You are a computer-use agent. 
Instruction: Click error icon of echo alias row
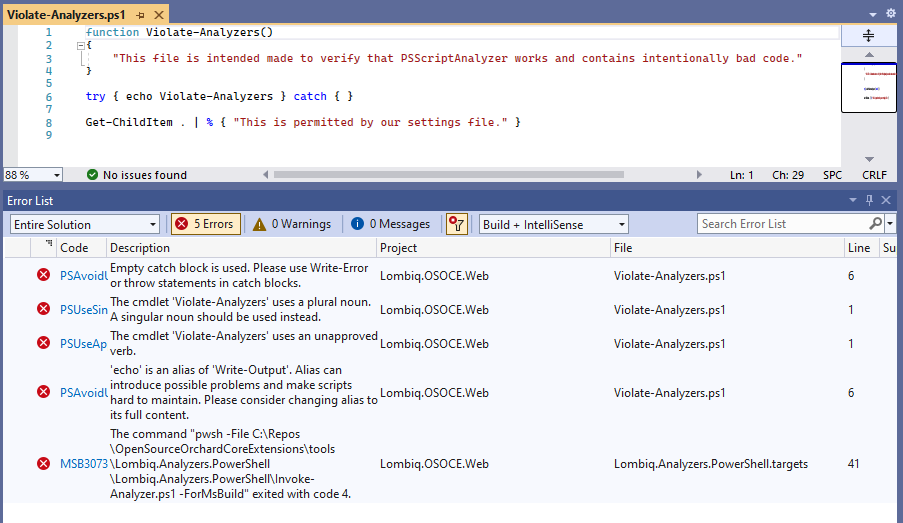(43, 392)
